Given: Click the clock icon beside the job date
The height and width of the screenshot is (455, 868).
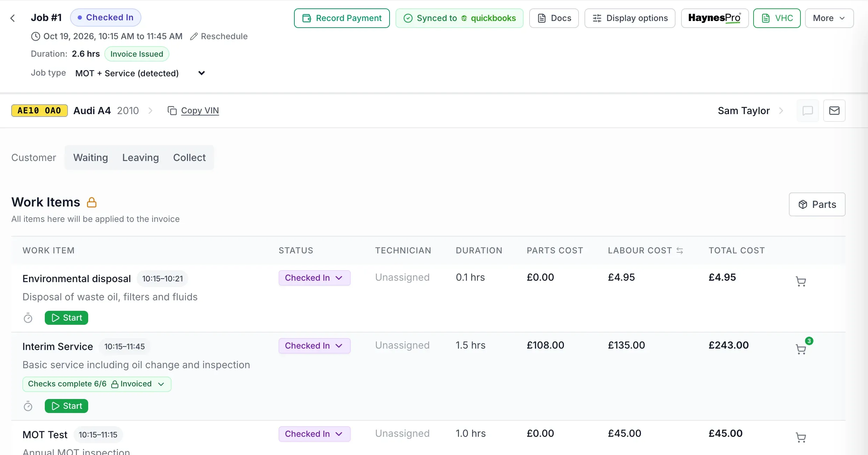Looking at the screenshot, I should point(36,36).
